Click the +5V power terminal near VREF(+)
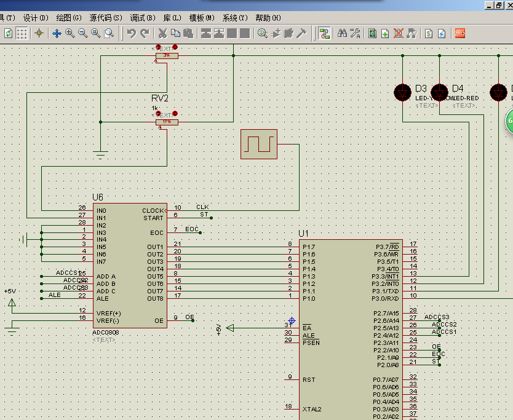 coord(12,303)
